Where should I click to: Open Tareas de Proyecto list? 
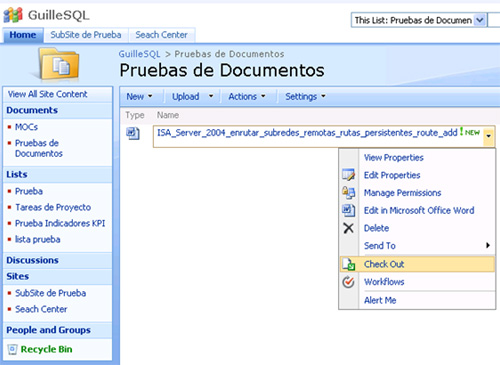(53, 207)
